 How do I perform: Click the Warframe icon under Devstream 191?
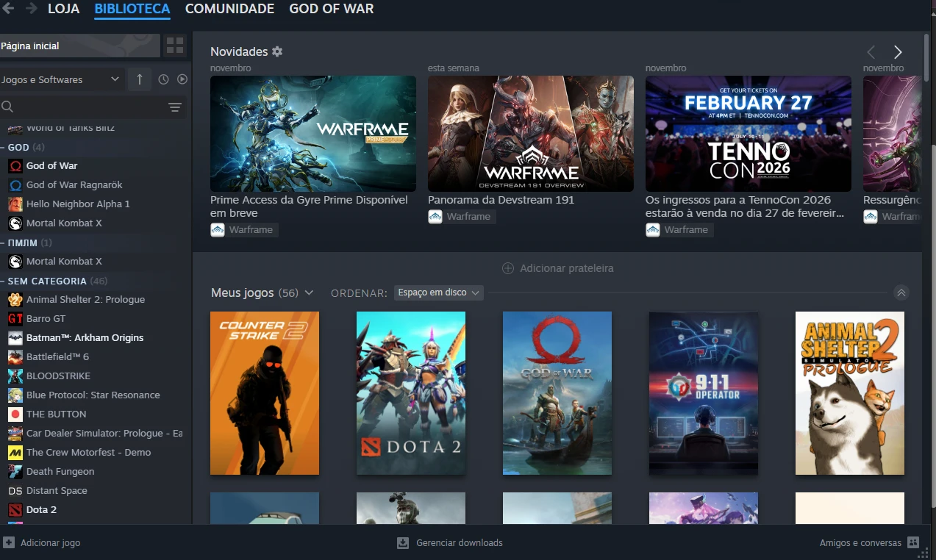[x=435, y=217]
